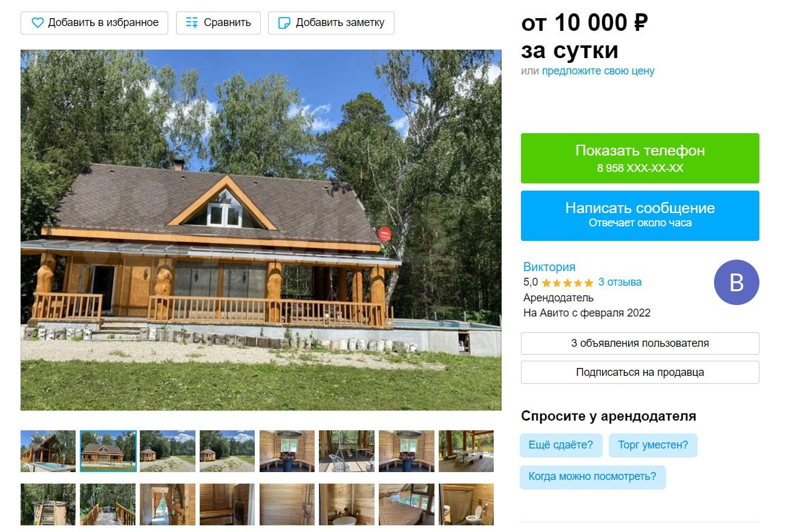The width and height of the screenshot is (806, 532).
Task: Click the five-star rating next to 5,0
Action: point(568,283)
